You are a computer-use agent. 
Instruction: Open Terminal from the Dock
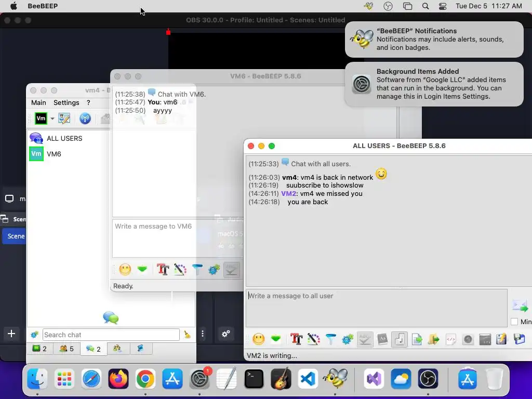click(x=254, y=379)
